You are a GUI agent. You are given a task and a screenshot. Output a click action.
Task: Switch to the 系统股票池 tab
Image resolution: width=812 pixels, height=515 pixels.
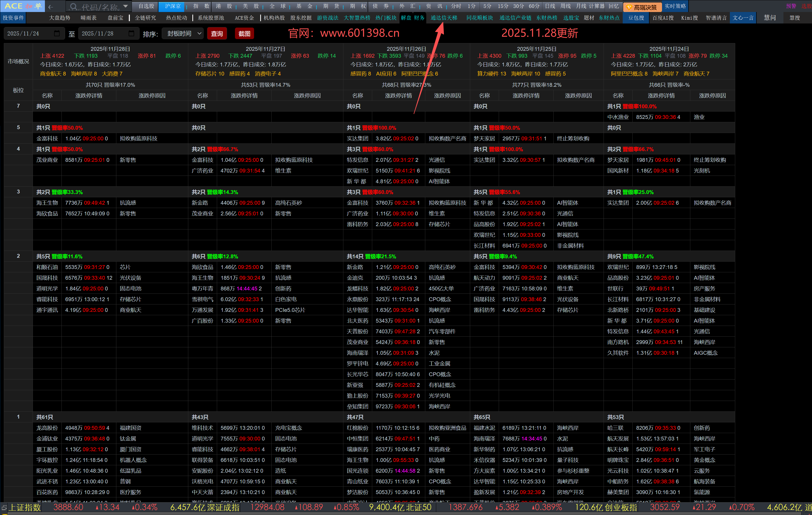(211, 18)
